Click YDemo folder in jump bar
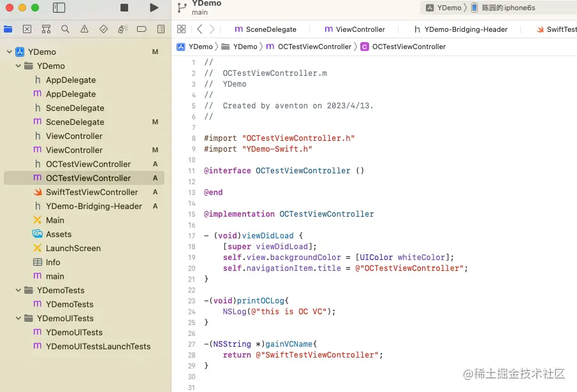The height and width of the screenshot is (392, 577). tap(239, 47)
